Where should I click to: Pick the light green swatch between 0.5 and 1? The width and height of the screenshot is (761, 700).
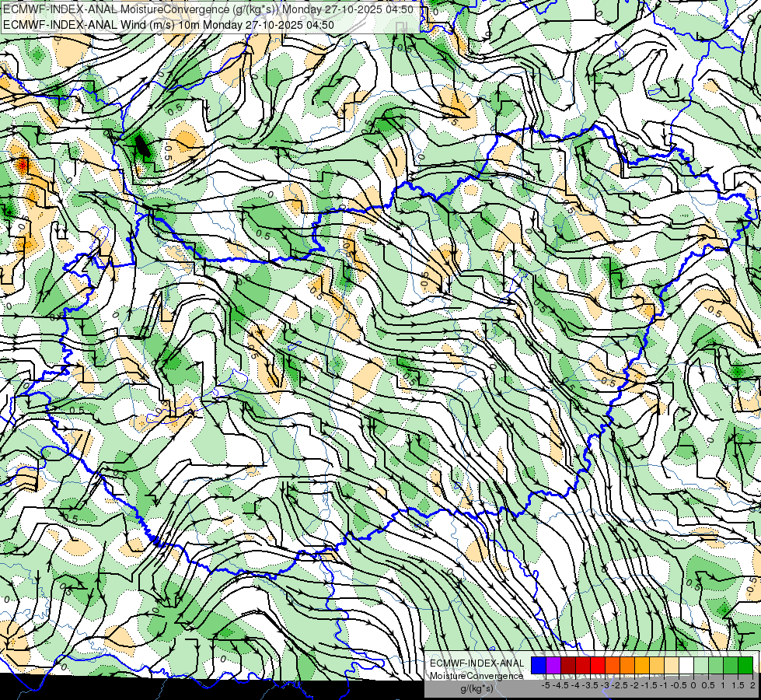coord(716,665)
